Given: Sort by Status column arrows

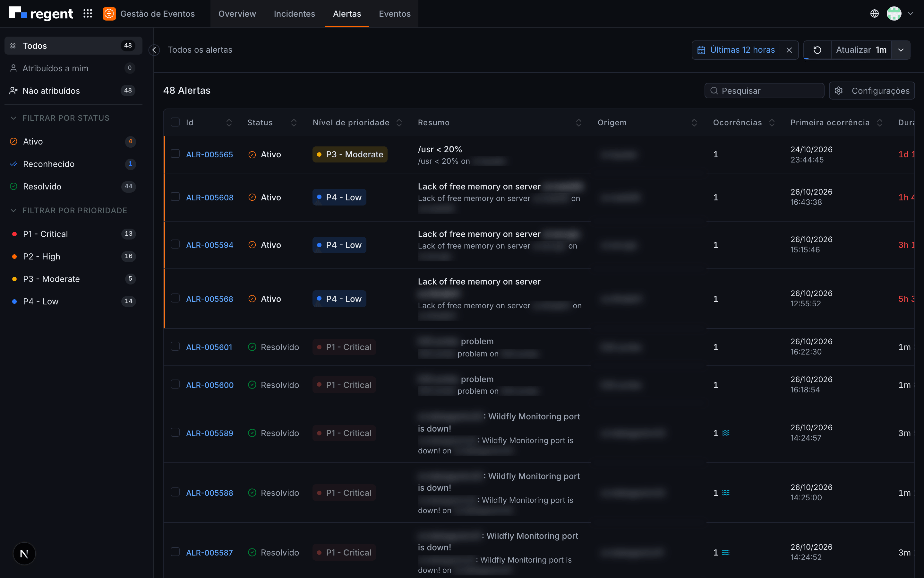Looking at the screenshot, I should click(294, 123).
